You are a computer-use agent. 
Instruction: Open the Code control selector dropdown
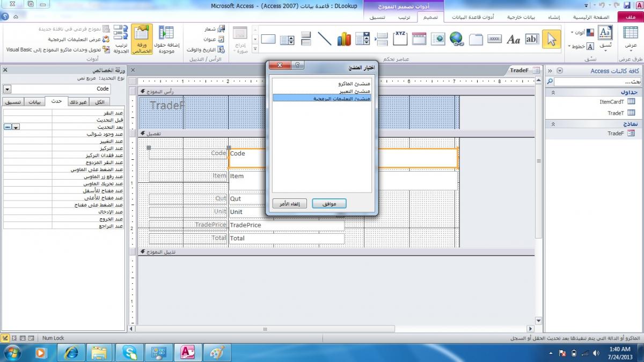pyautogui.click(x=7, y=88)
